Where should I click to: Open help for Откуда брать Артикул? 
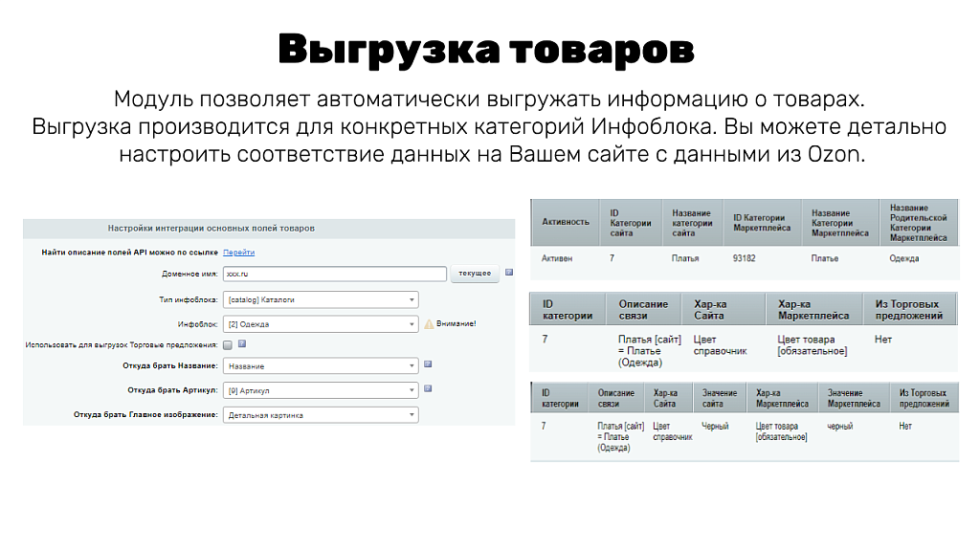pos(428,387)
